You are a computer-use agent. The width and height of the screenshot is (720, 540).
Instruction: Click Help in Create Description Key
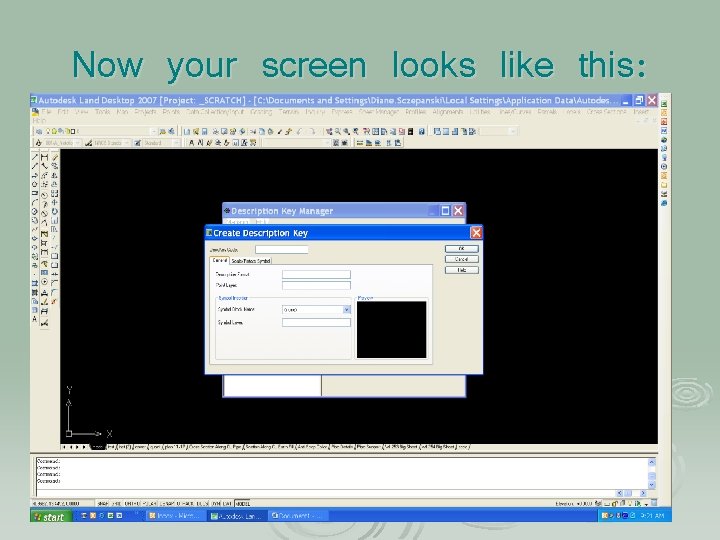pyautogui.click(x=461, y=270)
